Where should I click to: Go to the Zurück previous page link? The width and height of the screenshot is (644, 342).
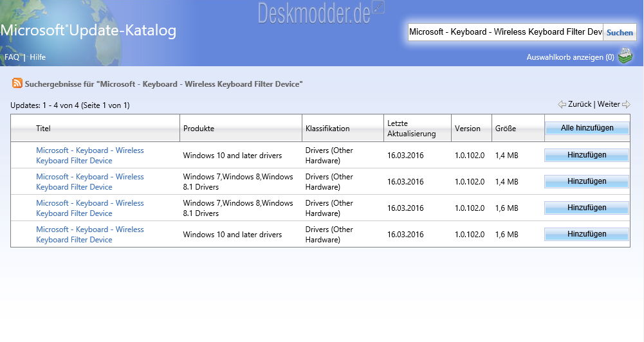click(x=580, y=104)
